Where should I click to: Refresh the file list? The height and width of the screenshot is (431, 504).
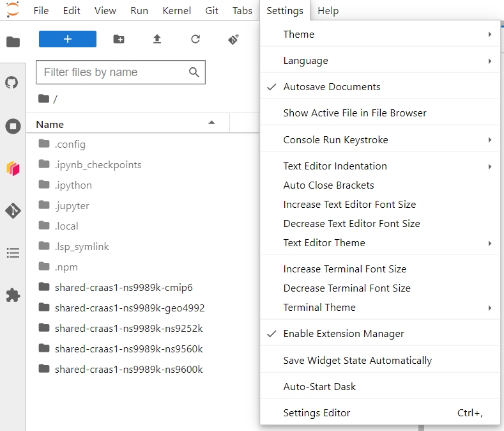[195, 39]
